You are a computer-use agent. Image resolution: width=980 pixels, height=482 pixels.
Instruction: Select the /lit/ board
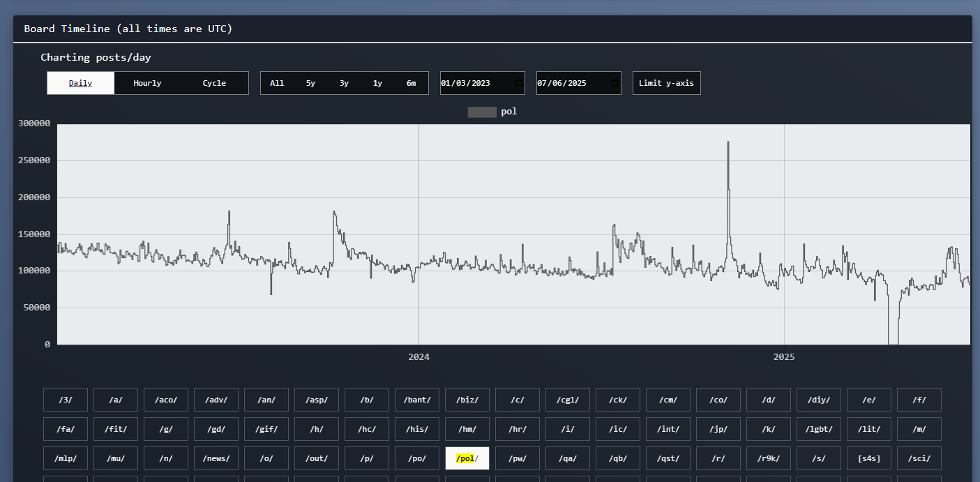click(869, 429)
